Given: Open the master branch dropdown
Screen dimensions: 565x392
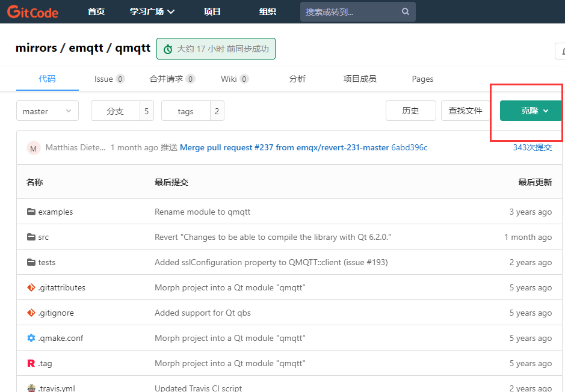Looking at the screenshot, I should 47,111.
